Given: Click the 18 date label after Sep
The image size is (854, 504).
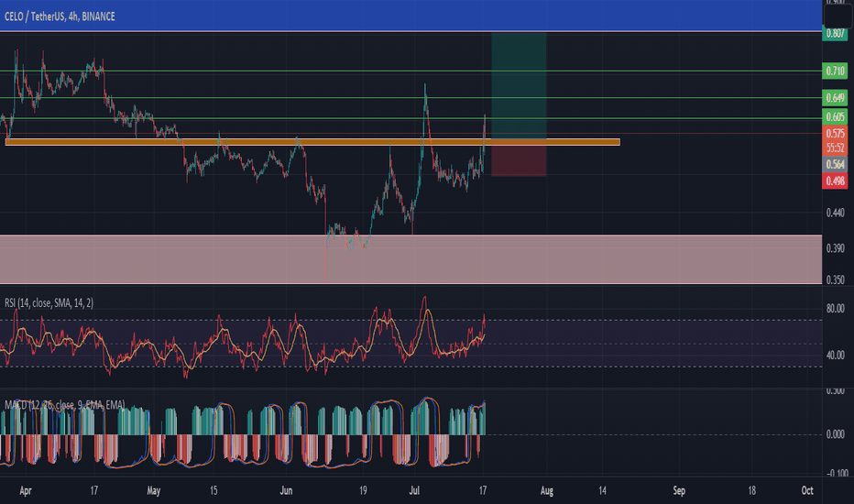Looking at the screenshot, I should 751,491.
